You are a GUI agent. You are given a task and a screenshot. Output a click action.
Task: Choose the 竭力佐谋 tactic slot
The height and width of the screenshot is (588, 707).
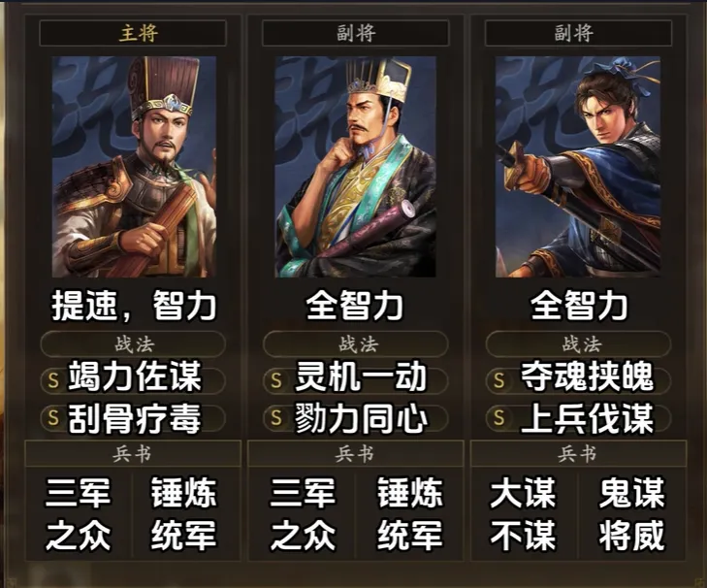click(x=133, y=380)
